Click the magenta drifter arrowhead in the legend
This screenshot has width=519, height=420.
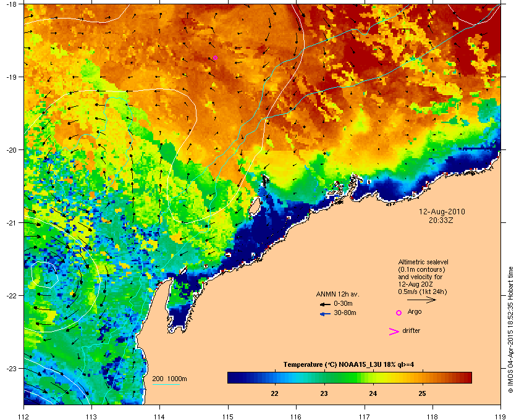click(394, 332)
